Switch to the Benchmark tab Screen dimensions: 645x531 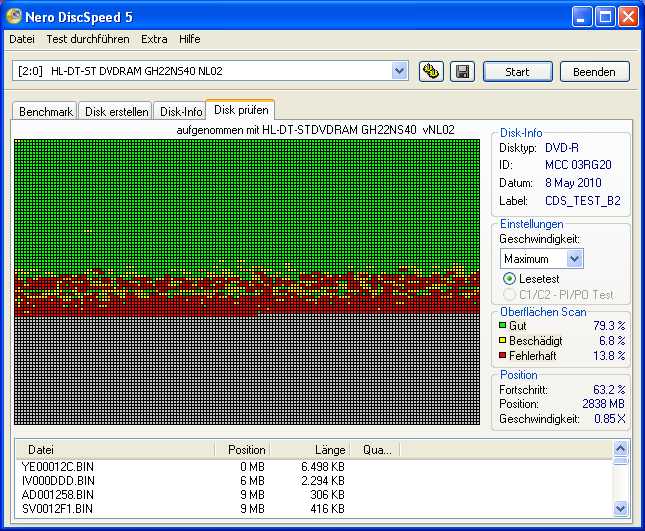[x=45, y=111]
